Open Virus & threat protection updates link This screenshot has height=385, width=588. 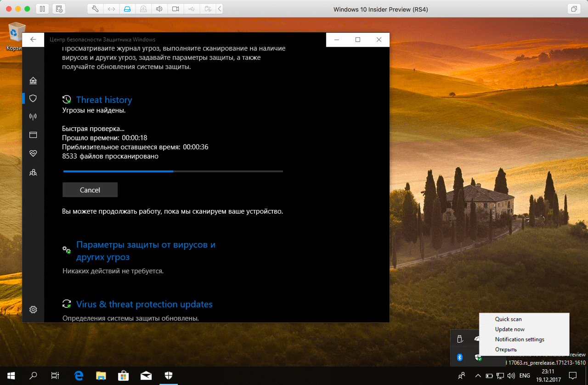pyautogui.click(x=144, y=304)
